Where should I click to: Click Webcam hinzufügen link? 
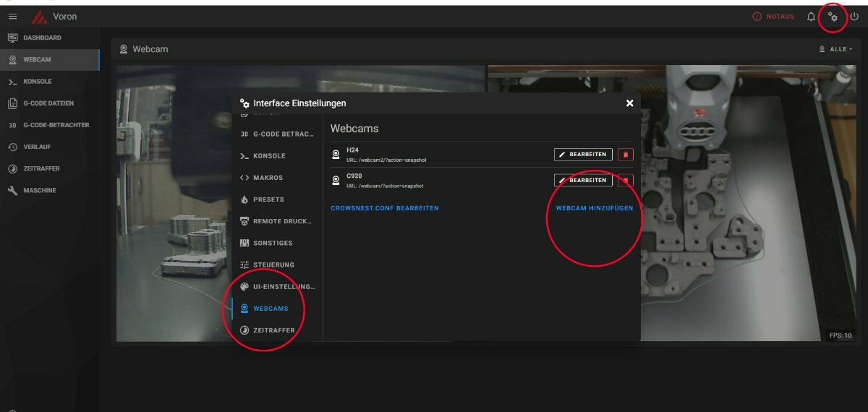(595, 208)
